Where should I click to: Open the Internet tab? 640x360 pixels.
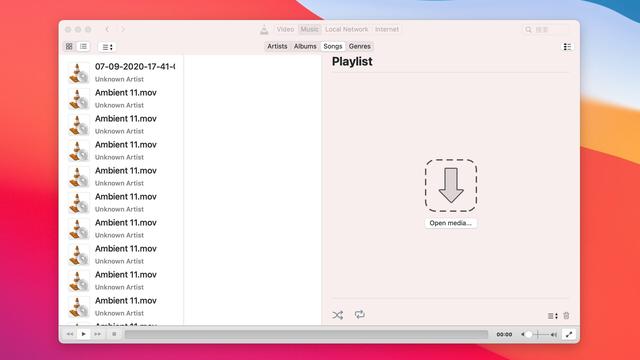pyautogui.click(x=387, y=29)
